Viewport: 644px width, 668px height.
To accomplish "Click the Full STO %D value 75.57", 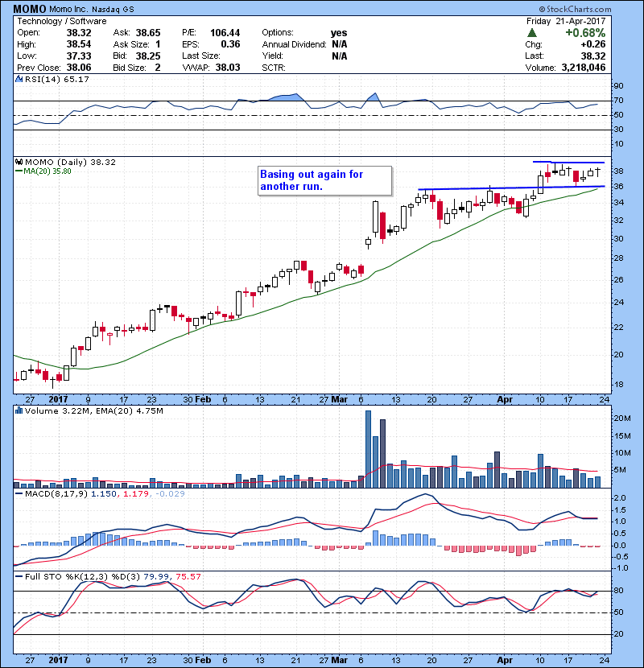I will point(188,576).
